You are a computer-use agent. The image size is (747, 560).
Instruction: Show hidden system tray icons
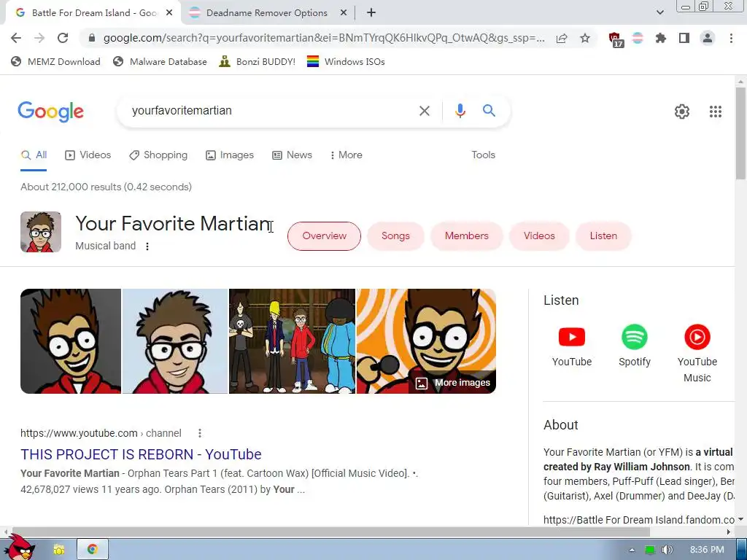tap(632, 550)
